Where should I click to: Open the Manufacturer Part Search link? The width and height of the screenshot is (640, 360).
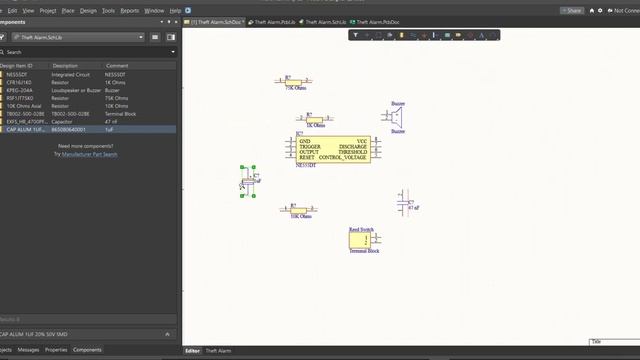[89, 154]
